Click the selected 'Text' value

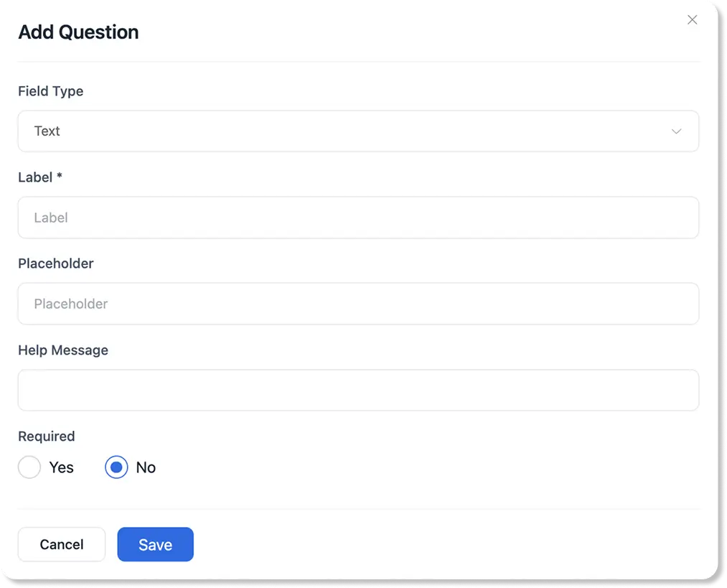(x=47, y=131)
